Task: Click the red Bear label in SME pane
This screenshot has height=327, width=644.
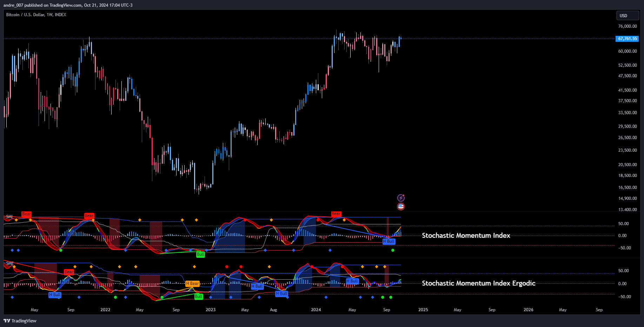Action: tap(69, 272)
